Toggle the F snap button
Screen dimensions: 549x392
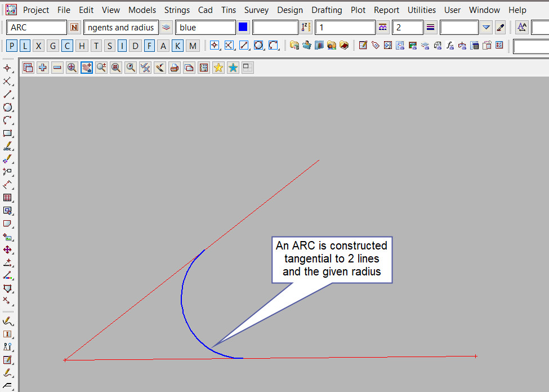pos(149,46)
